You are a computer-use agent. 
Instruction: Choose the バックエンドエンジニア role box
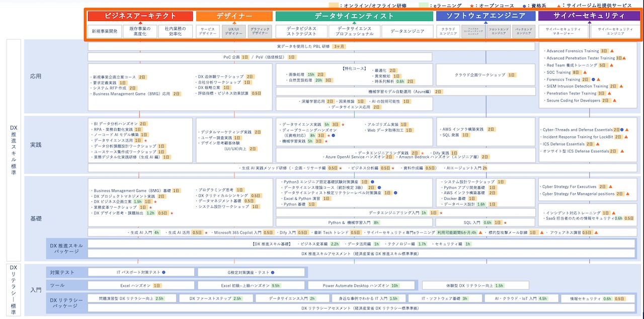(x=524, y=32)
